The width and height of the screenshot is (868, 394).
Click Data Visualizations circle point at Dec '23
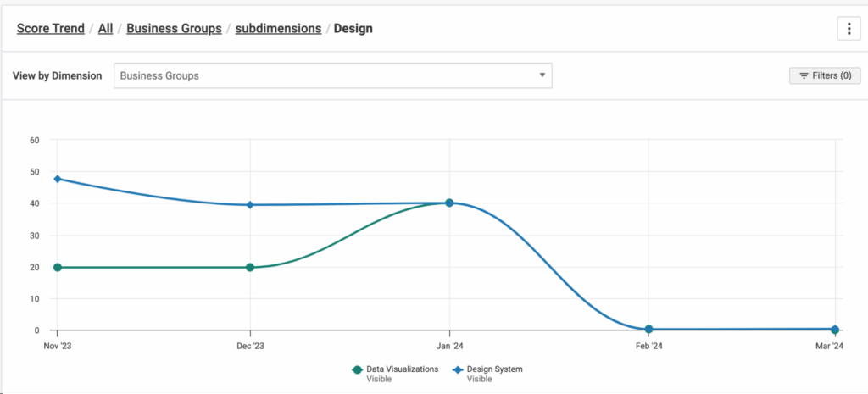coord(250,267)
